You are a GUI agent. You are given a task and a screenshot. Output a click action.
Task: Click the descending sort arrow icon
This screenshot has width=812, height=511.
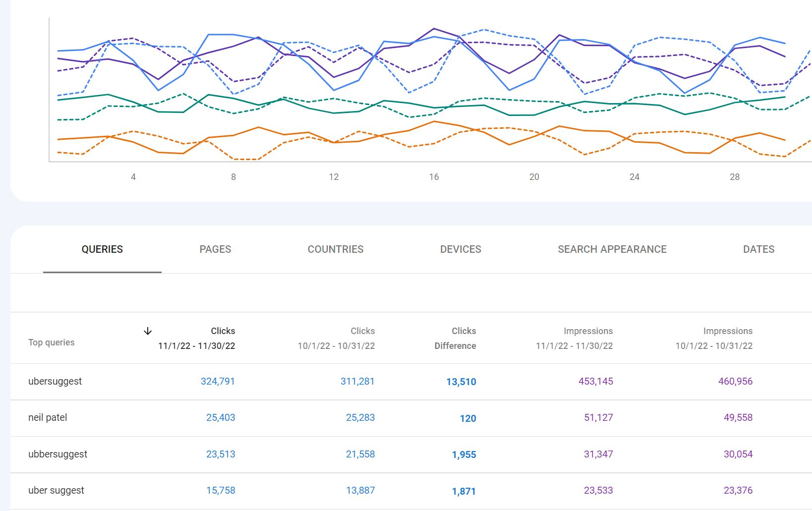coord(148,331)
